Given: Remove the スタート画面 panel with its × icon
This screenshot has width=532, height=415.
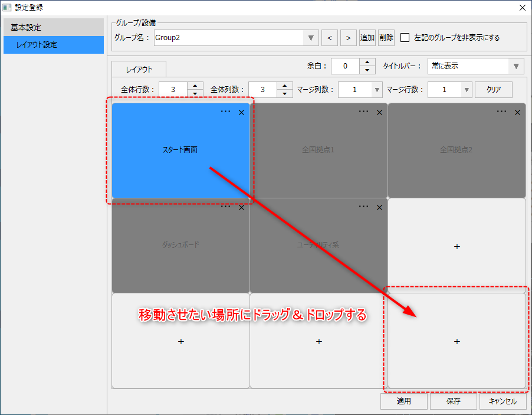Looking at the screenshot, I should [241, 112].
